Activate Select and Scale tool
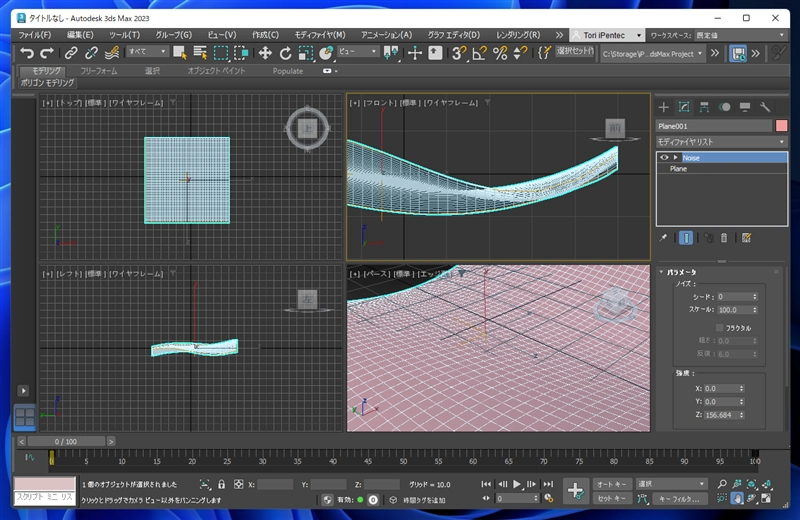Viewport: 800px width, 520px height. point(306,53)
